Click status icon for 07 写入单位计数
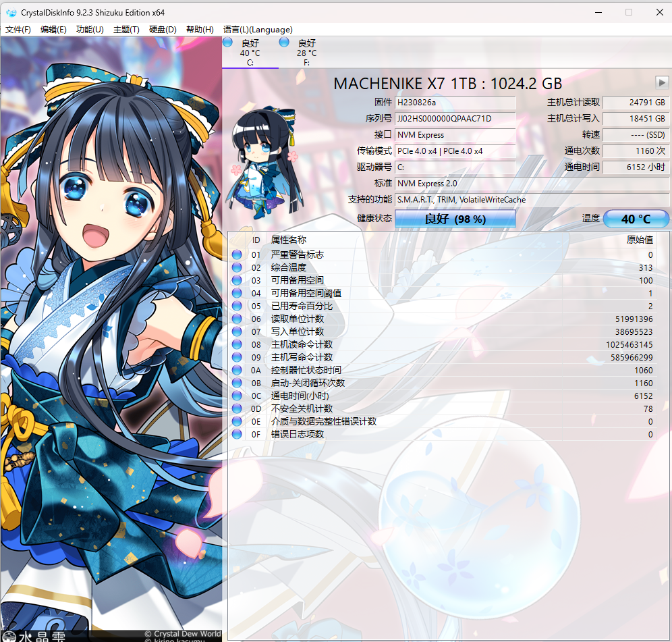Viewport: 672px width, 642px height. 237,331
